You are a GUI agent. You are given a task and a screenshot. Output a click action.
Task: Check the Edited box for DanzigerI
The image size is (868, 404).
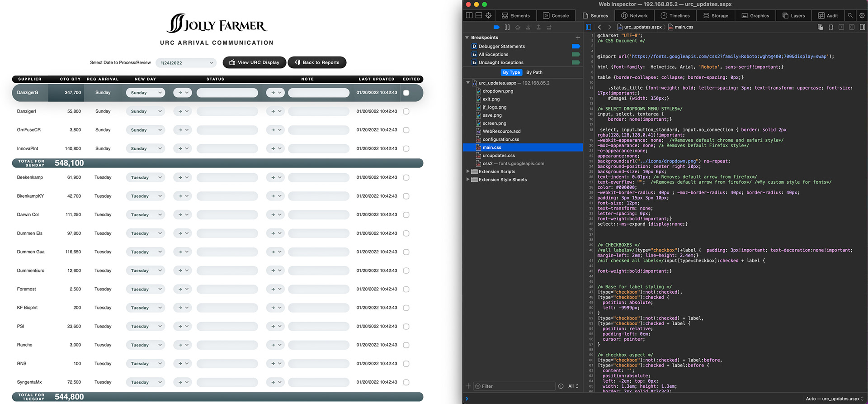(x=406, y=111)
